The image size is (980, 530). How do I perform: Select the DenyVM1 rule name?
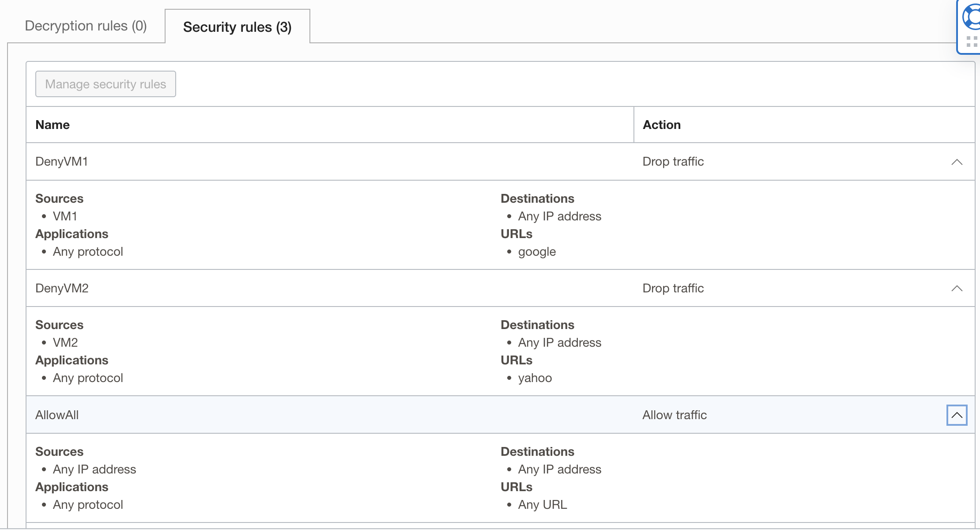[61, 162]
